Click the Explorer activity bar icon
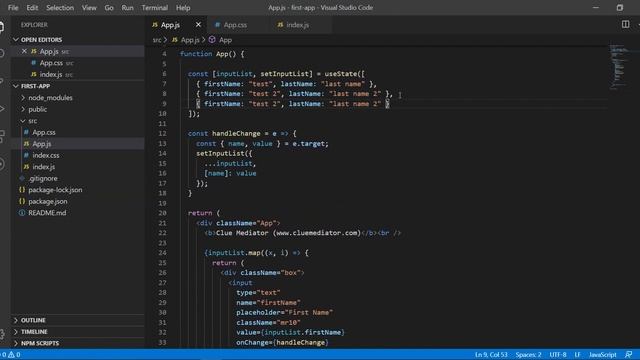Screen dimensions: 640x360 click(x=2, y=27)
